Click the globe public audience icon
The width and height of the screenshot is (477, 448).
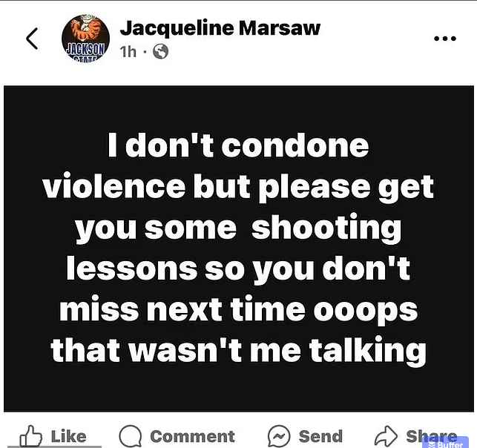click(160, 52)
